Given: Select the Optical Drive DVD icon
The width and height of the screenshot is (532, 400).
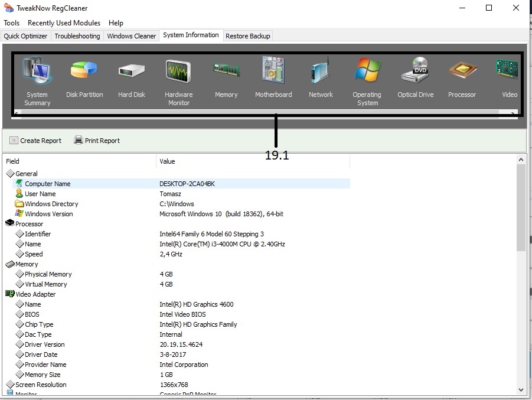Looking at the screenshot, I should 415,70.
